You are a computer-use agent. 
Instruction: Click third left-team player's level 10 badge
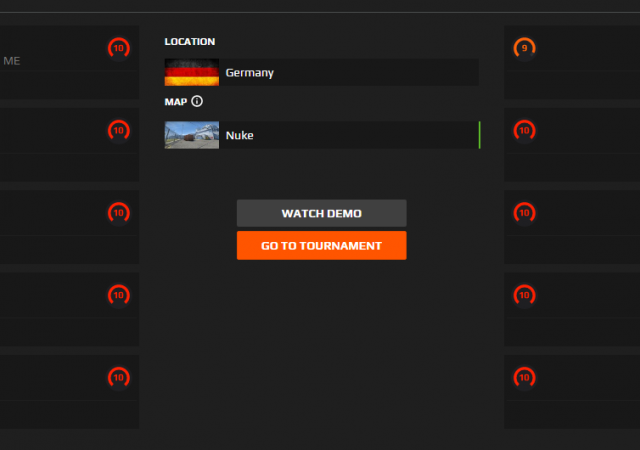coord(118,213)
